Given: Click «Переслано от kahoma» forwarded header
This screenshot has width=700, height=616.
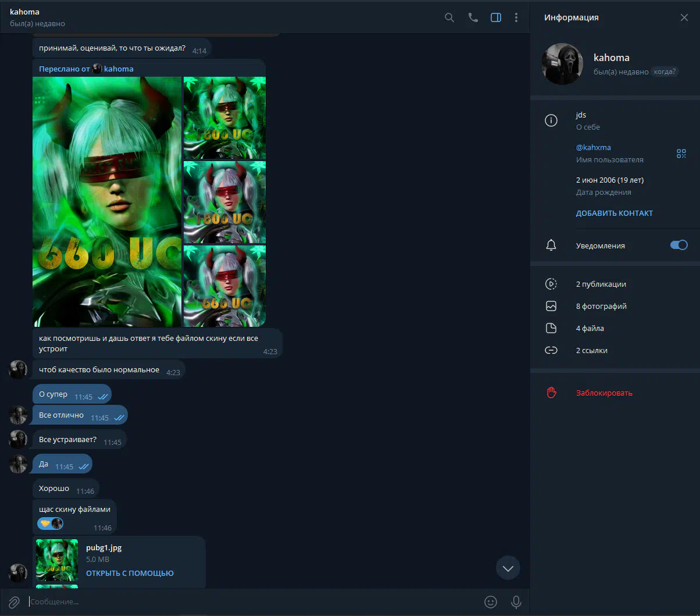Looking at the screenshot, I should tap(86, 69).
